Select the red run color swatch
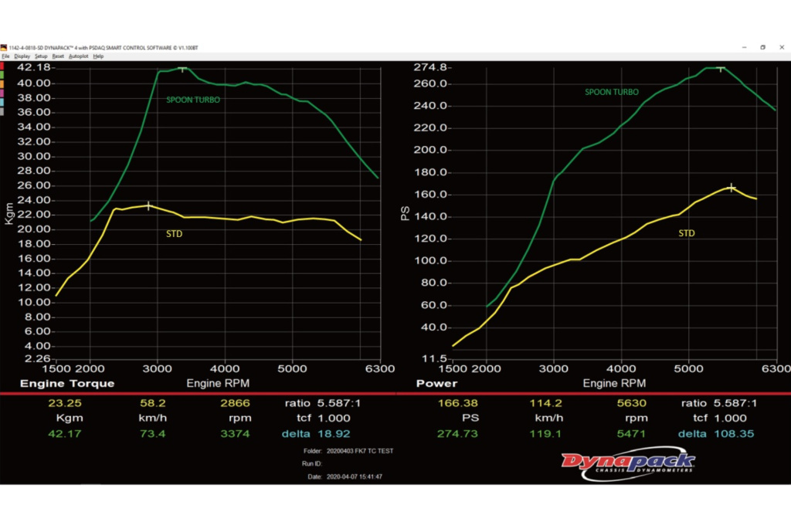 (3, 65)
